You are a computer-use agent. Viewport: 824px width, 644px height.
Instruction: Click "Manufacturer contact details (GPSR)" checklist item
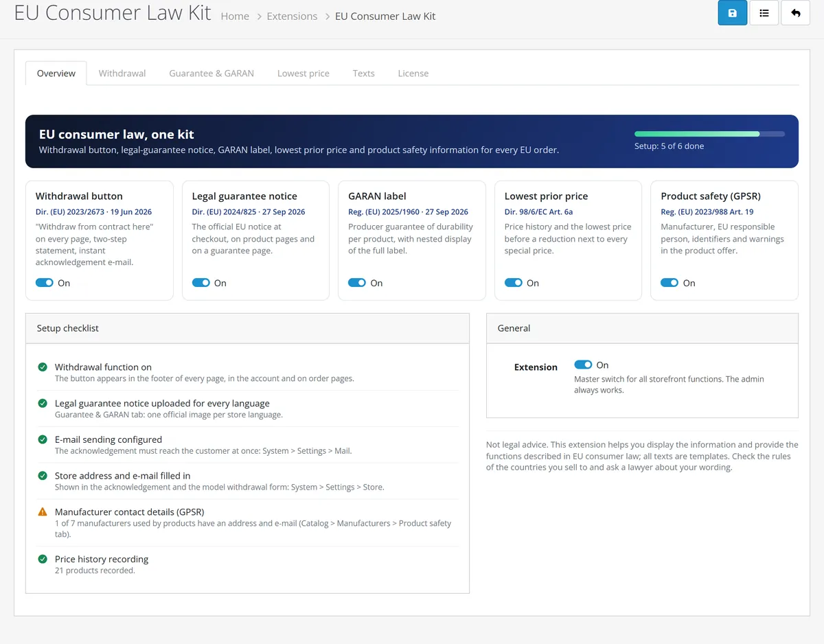click(x=130, y=511)
